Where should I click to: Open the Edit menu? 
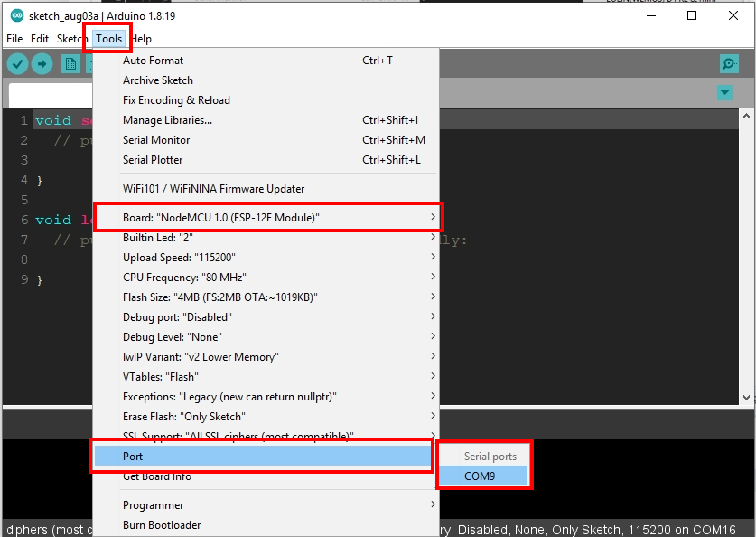click(40, 39)
